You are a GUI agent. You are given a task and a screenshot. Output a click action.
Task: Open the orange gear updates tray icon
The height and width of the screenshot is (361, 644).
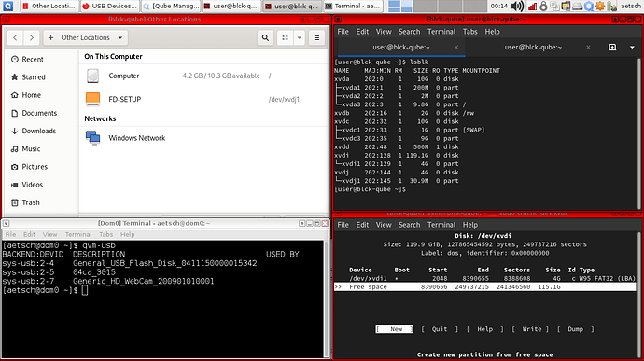(600, 6)
